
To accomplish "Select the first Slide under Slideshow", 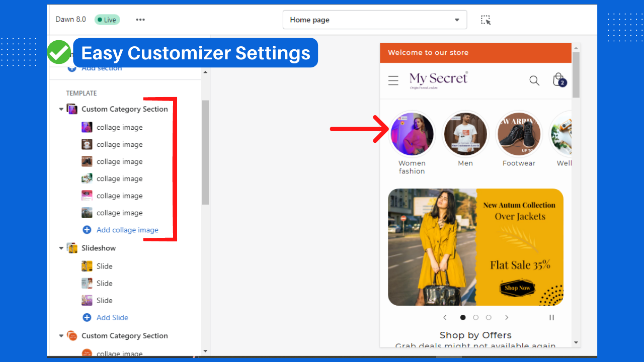I will [105, 266].
